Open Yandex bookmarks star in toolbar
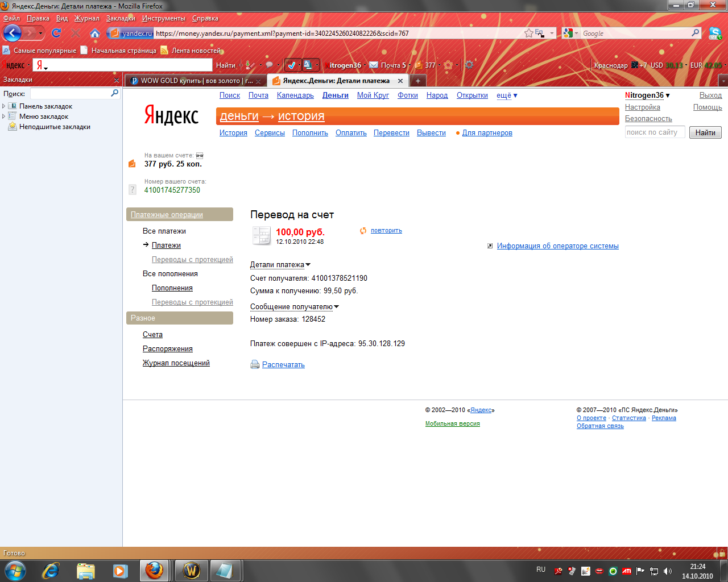The image size is (728, 582). (448, 65)
